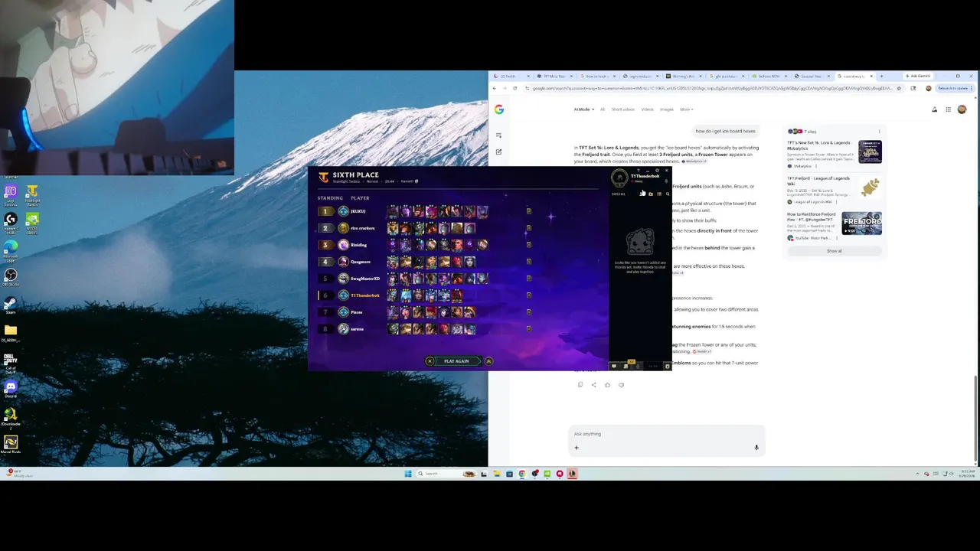The height and width of the screenshot is (551, 980).
Task: Open a new Chrome tab with plus
Action: [881, 76]
